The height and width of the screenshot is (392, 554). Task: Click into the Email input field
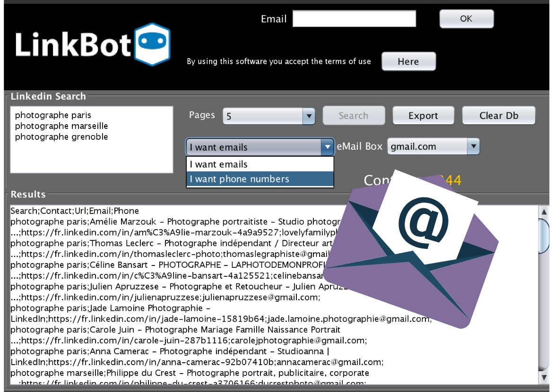355,19
